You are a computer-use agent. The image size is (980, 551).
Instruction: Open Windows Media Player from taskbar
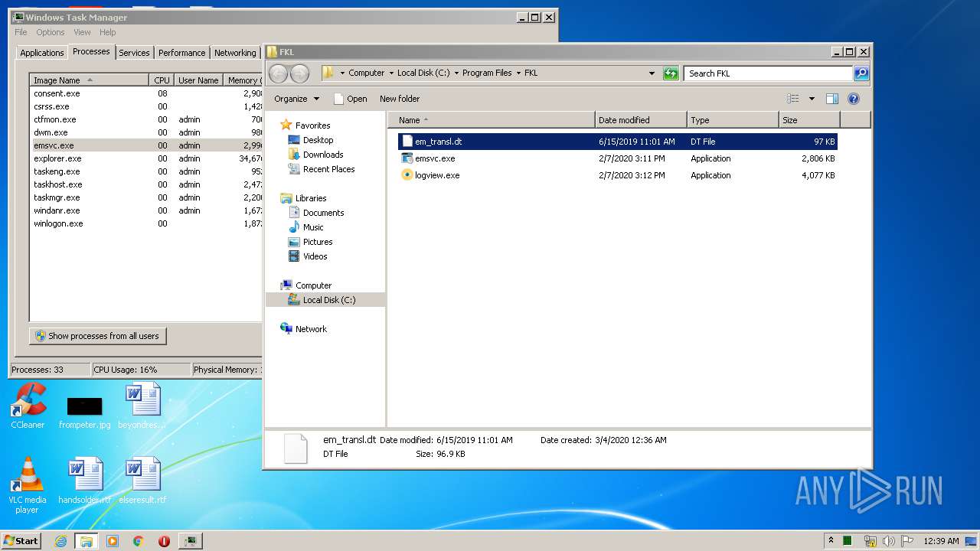113,541
